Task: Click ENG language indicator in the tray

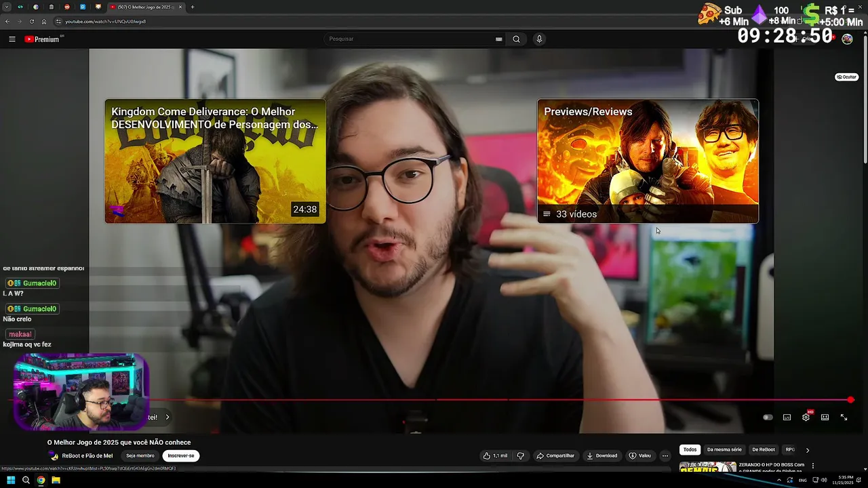Action: coord(803,481)
